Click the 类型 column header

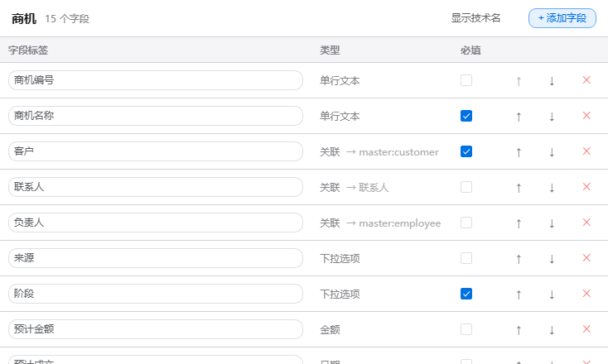point(330,50)
